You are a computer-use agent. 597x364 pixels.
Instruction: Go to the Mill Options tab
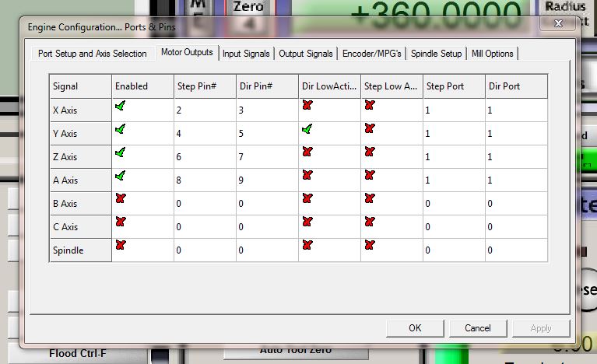pos(492,54)
